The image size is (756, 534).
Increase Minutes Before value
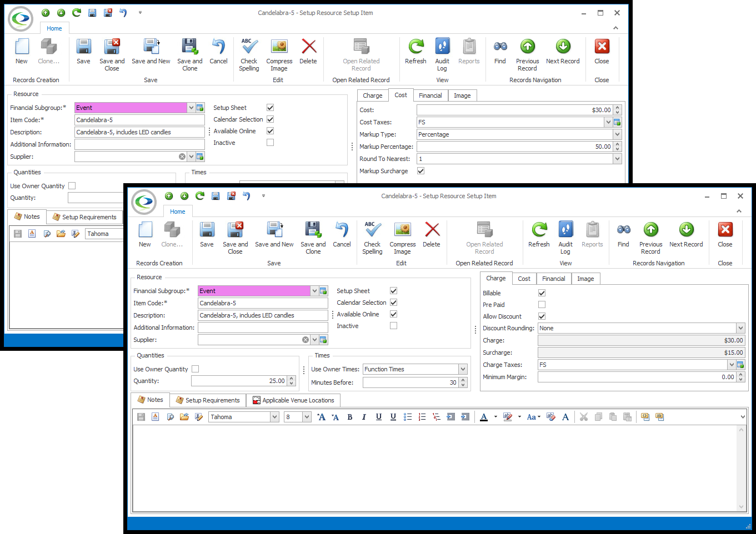click(462, 380)
